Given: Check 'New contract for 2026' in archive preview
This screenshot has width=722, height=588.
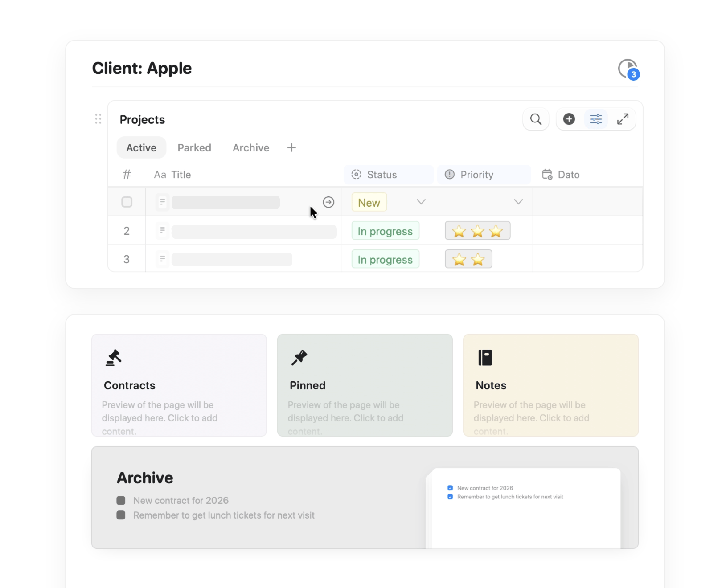Looking at the screenshot, I should pyautogui.click(x=450, y=488).
